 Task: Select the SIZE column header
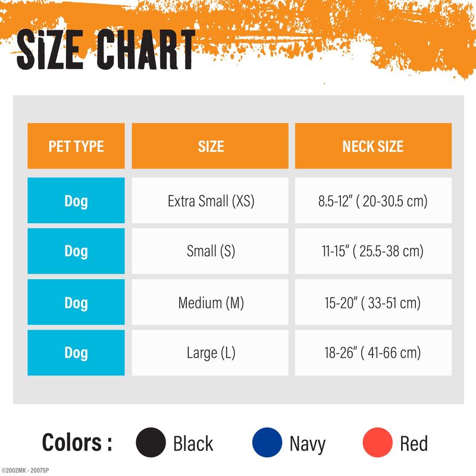(210, 146)
